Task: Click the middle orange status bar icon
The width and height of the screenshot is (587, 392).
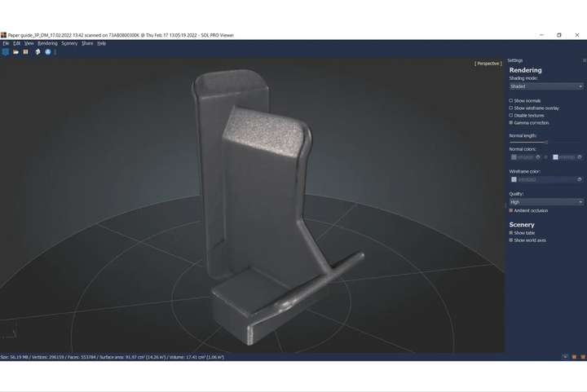Action: 574,357
